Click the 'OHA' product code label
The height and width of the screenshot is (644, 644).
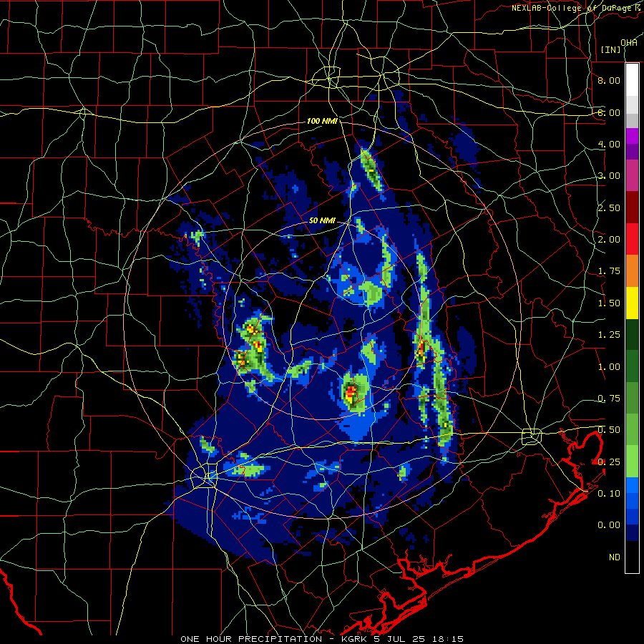629,43
